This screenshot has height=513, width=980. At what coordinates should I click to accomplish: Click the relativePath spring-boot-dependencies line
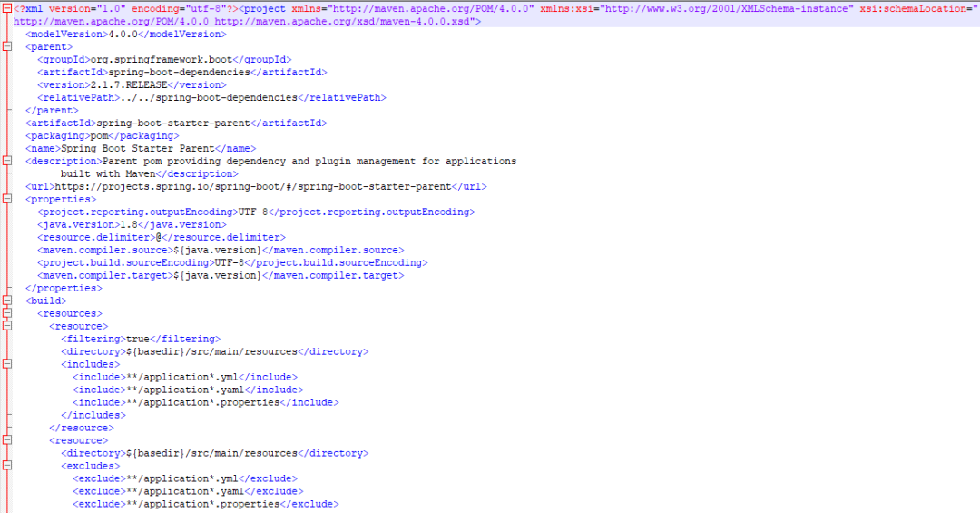tap(211, 97)
